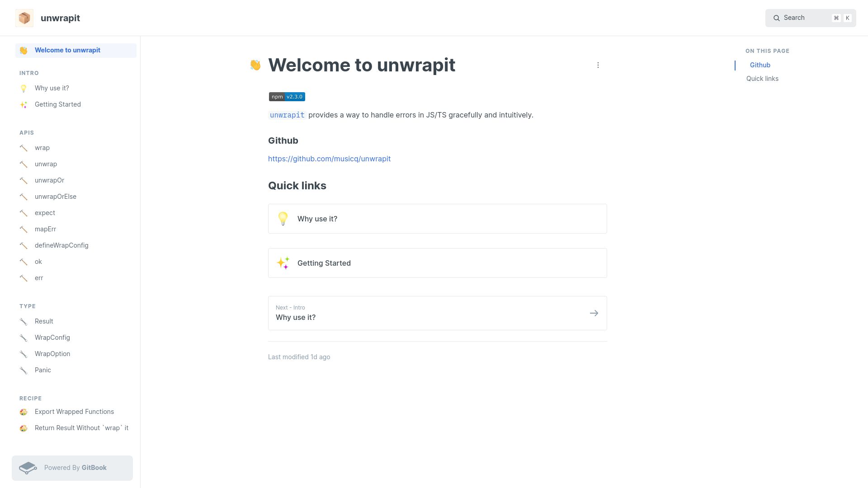The width and height of the screenshot is (868, 488).
Task: Click the unwrapit package logo icon
Action: point(24,18)
